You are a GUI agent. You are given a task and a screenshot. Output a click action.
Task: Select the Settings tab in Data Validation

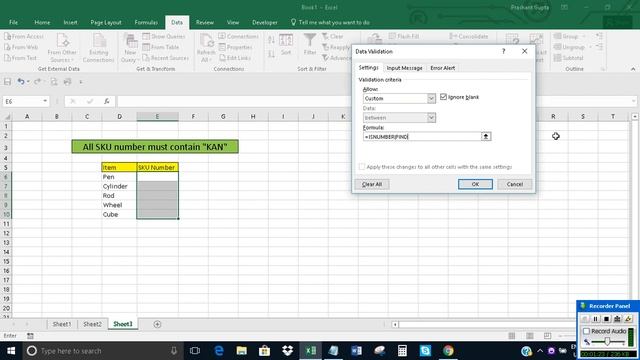[369, 68]
